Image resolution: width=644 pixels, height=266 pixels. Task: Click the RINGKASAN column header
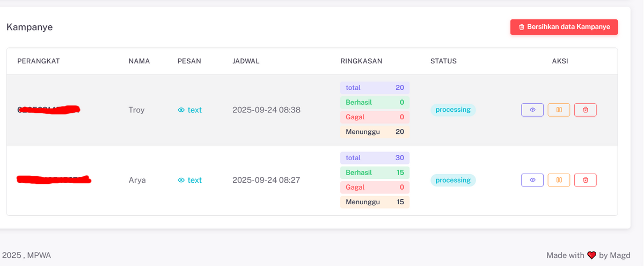[361, 61]
